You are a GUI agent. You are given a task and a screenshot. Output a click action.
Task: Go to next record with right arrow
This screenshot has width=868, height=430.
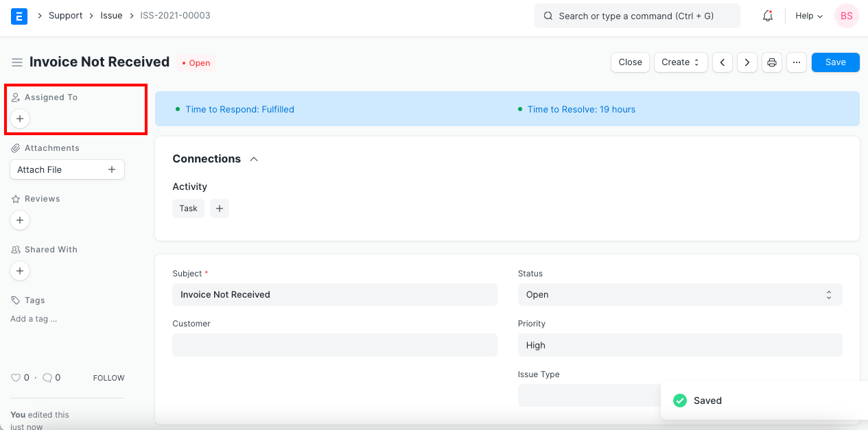coord(747,62)
